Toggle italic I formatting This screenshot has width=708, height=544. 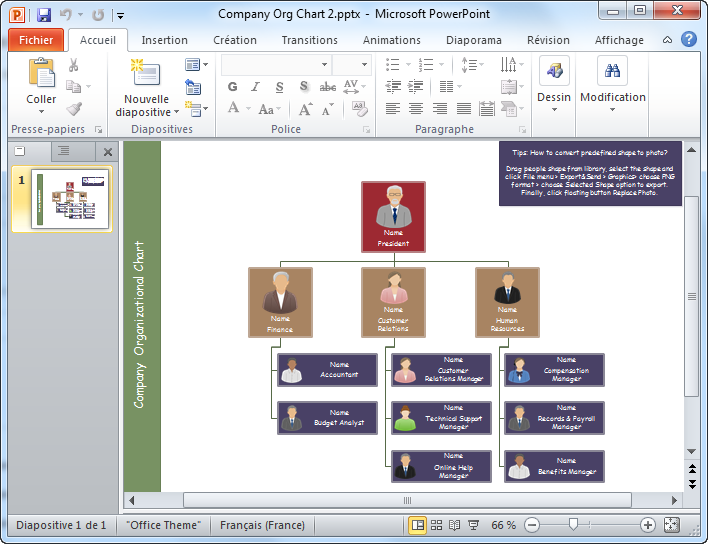point(256,87)
